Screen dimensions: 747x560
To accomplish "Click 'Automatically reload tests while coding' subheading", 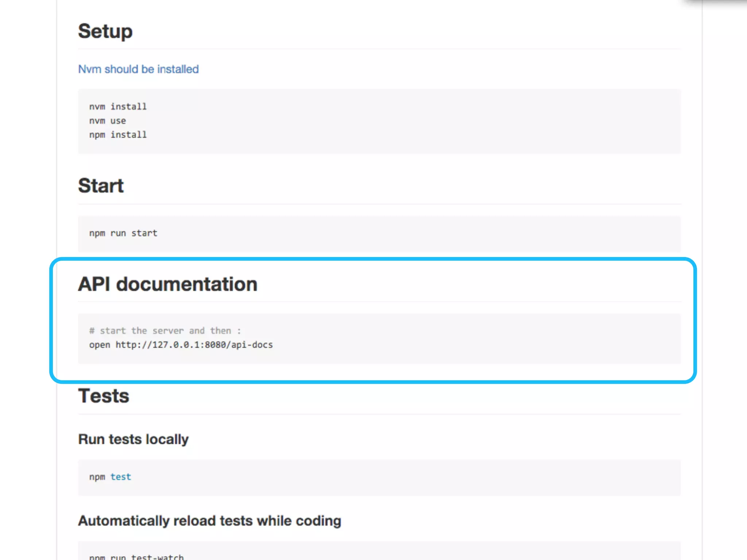I will tap(210, 521).
